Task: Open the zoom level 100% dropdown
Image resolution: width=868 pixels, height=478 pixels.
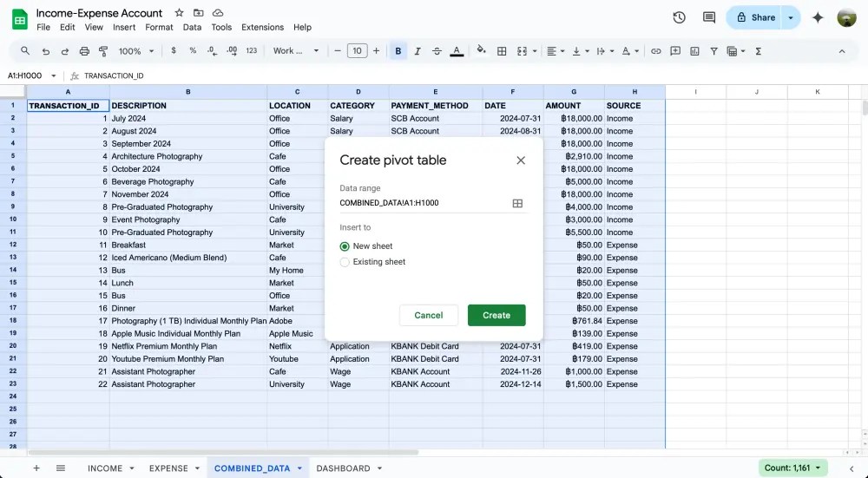Action: pyautogui.click(x=135, y=51)
